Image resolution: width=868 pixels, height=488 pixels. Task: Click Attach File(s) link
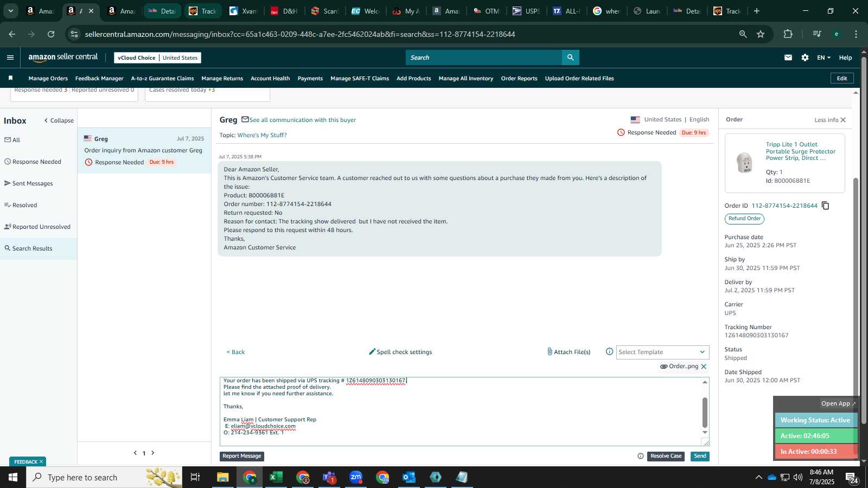click(x=569, y=352)
